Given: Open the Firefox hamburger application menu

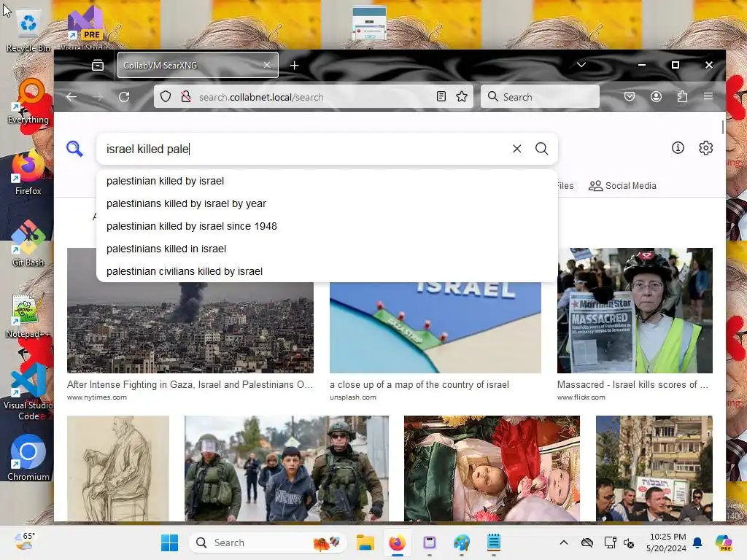Looking at the screenshot, I should (x=708, y=97).
